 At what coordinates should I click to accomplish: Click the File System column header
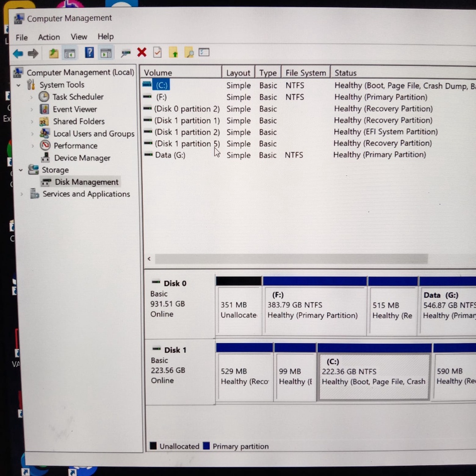pyautogui.click(x=305, y=73)
